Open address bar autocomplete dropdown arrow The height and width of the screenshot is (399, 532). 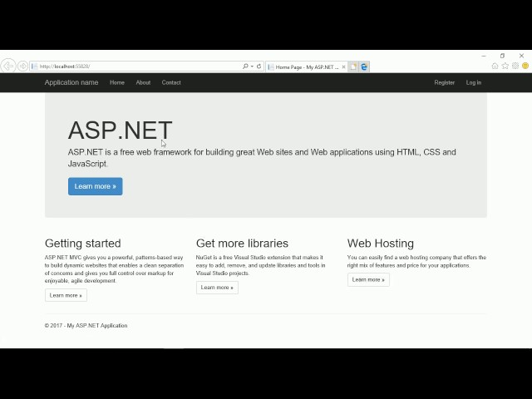[252, 66]
